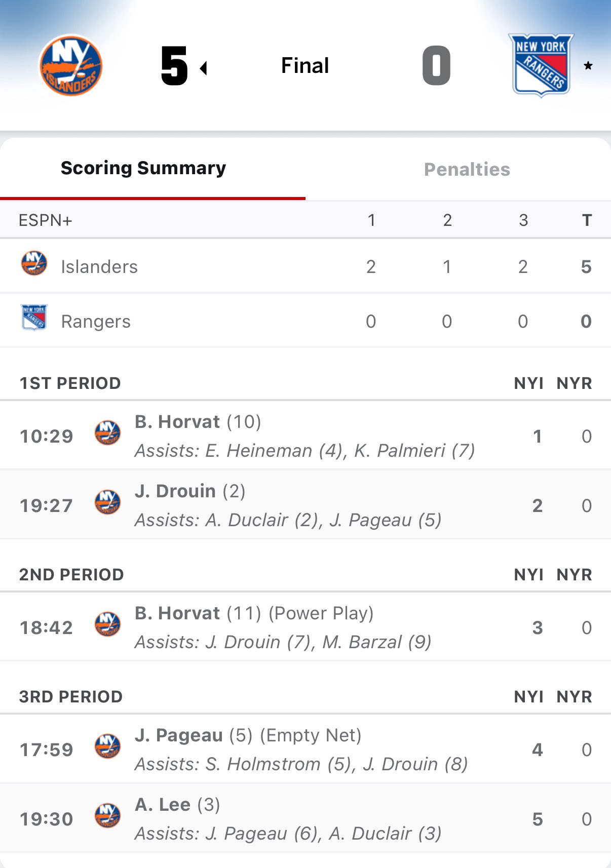The height and width of the screenshot is (868, 611).
Task: Tap the Rangers team name in linescore
Action: pos(96,322)
